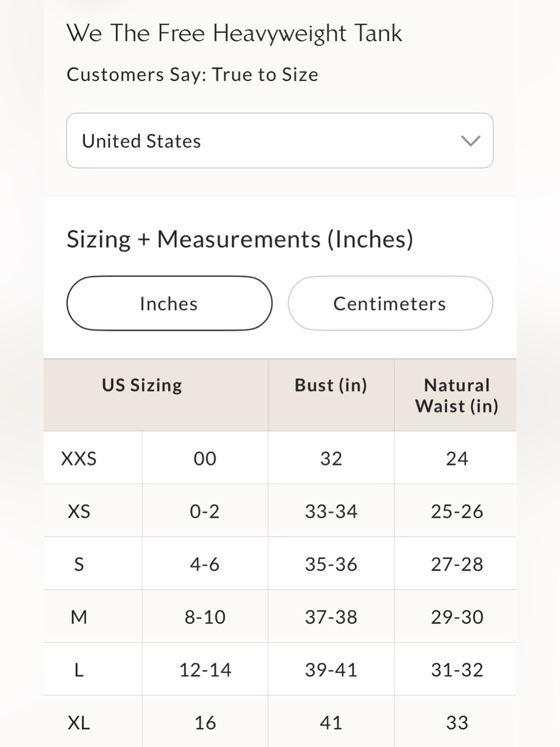Click the Natural Waist (in) header
The height and width of the screenshot is (747, 560).
click(457, 395)
